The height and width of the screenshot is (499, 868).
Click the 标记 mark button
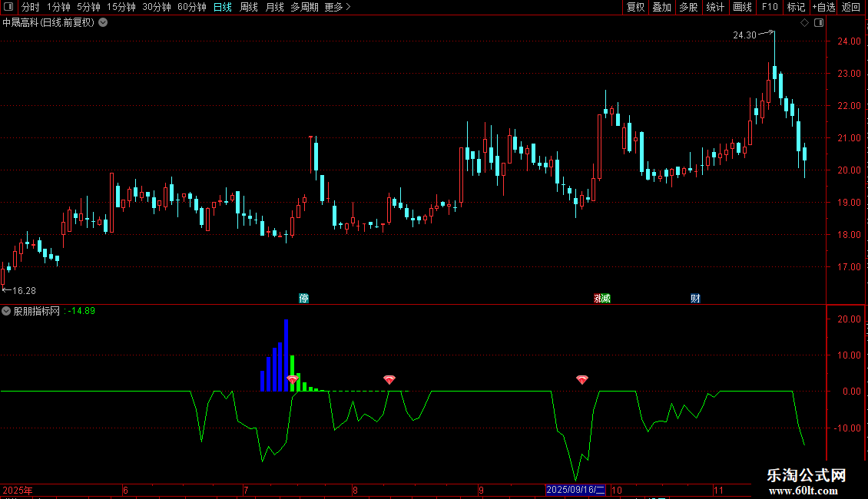[x=796, y=7]
